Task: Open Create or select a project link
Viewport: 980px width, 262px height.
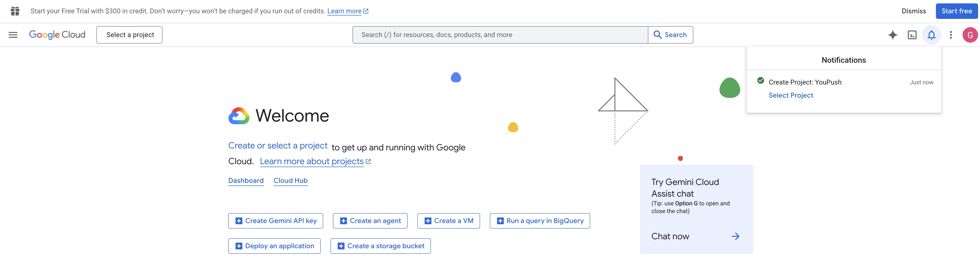Action: [x=278, y=146]
